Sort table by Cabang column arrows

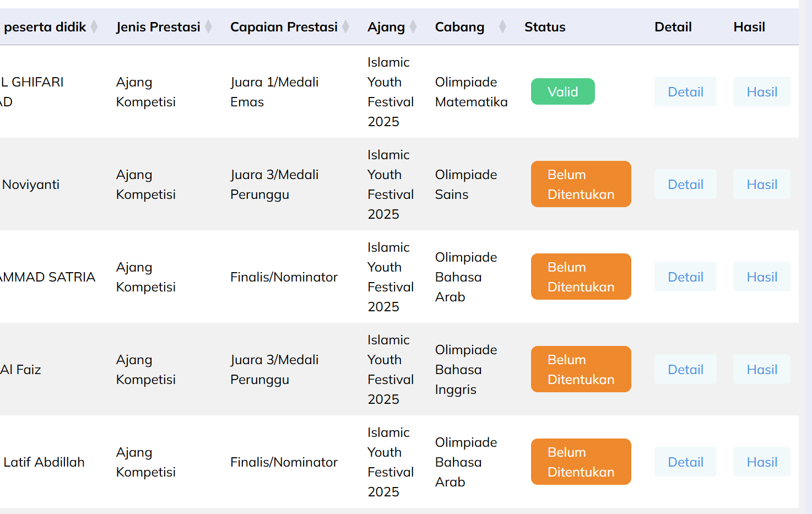click(x=502, y=26)
